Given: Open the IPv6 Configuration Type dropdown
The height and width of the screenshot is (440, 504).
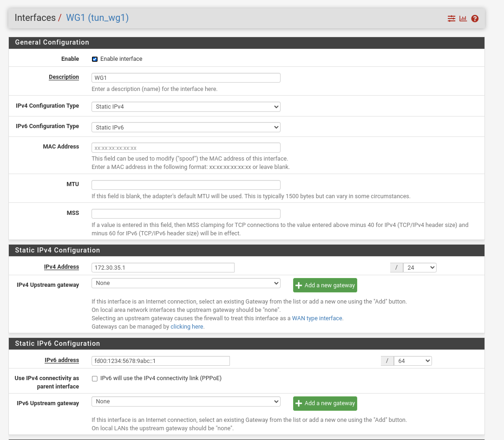Looking at the screenshot, I should [x=185, y=127].
